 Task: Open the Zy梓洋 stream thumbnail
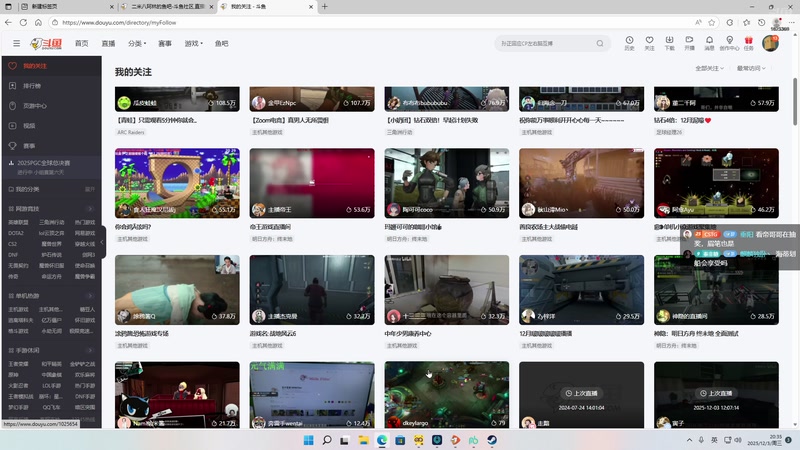click(581, 290)
